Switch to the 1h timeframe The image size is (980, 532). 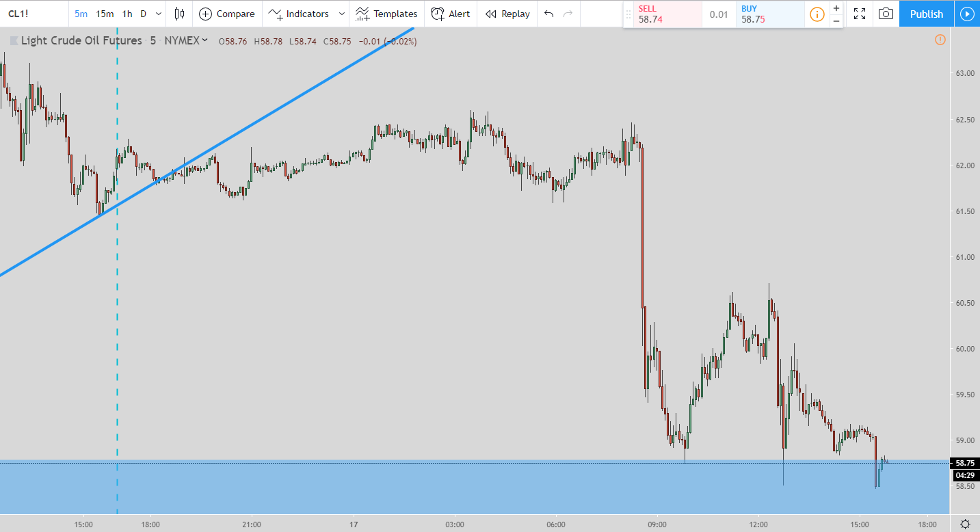tap(127, 14)
